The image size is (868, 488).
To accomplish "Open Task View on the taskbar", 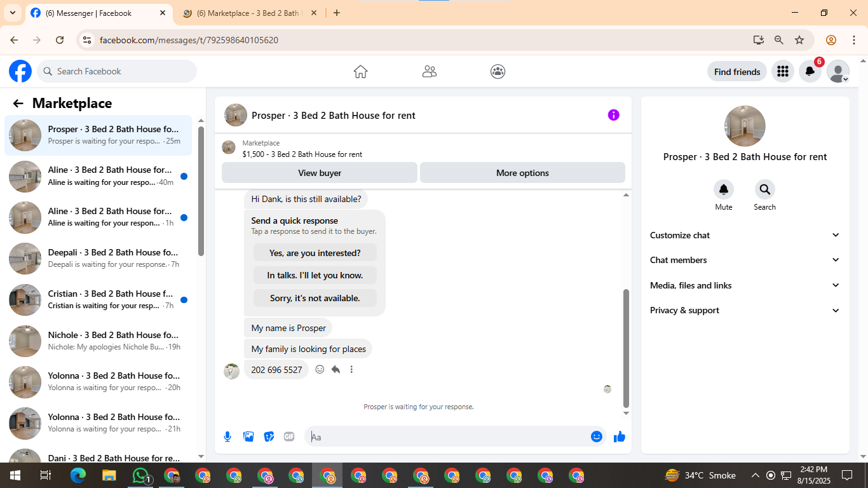I will coord(46,475).
